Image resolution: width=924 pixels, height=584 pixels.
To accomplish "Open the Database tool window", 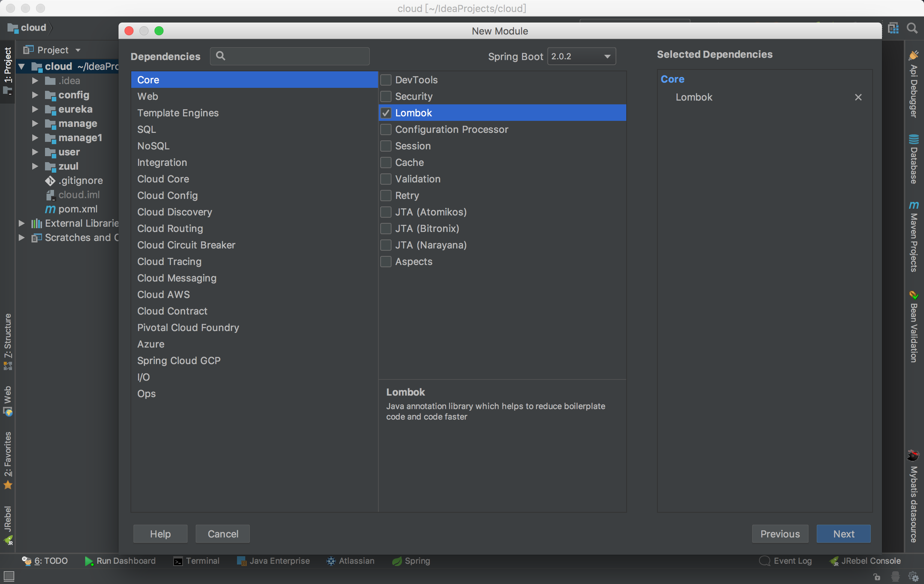I will click(x=913, y=159).
